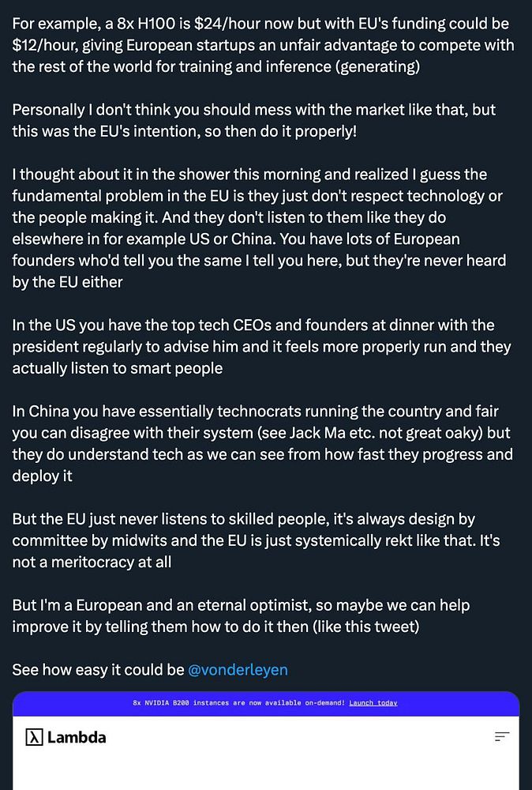Click the paragraph beginning 'In China you have'
Viewport: 532px width, 790px height.
(x=260, y=443)
